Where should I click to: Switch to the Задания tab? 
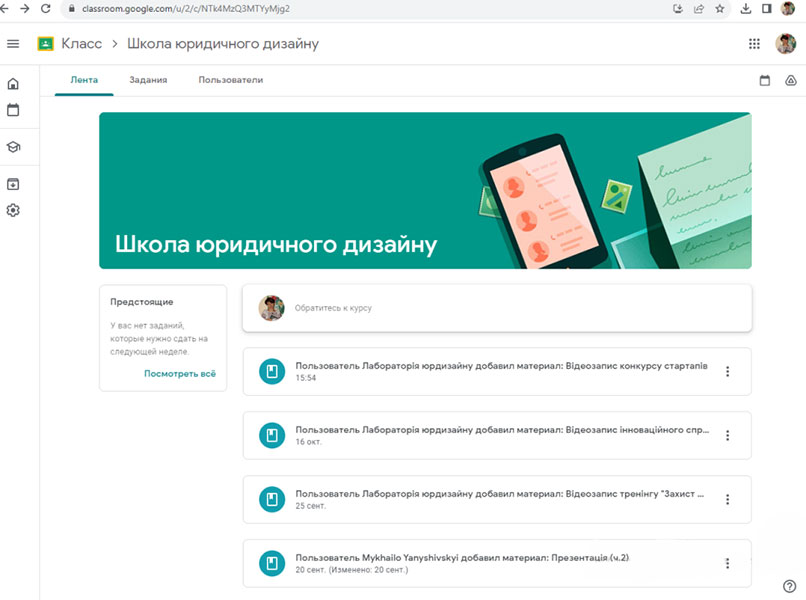point(148,80)
